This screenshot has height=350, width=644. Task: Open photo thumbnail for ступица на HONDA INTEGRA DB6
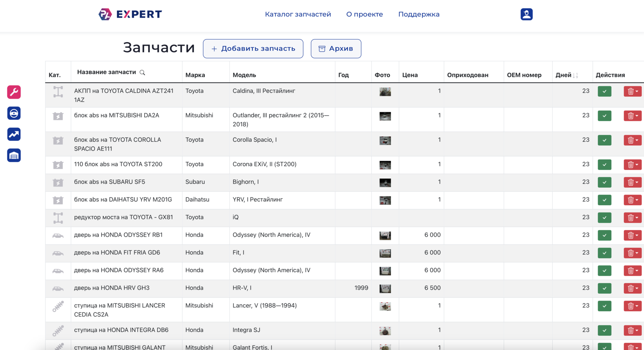click(385, 331)
